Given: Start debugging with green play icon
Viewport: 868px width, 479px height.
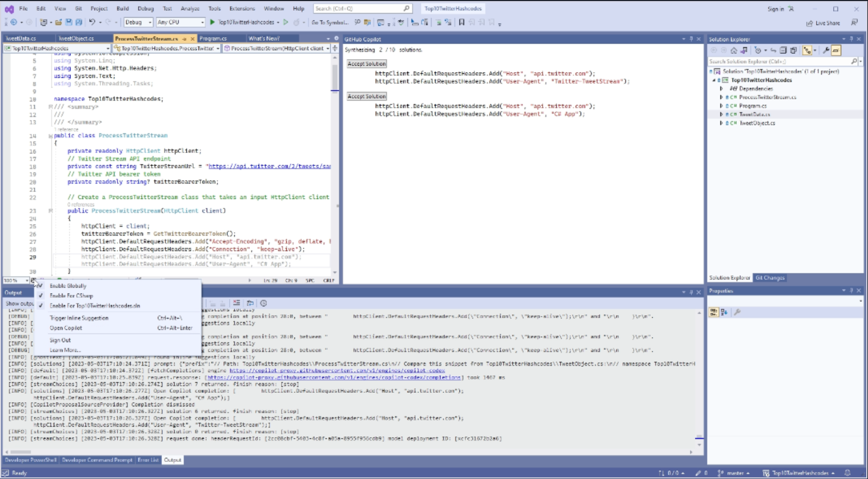Looking at the screenshot, I should pyautogui.click(x=213, y=22).
